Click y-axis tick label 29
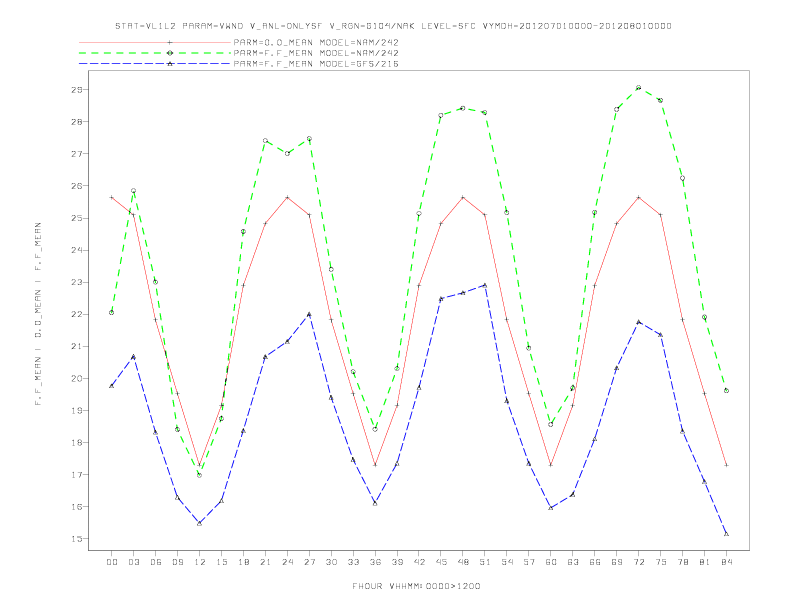This screenshot has height=612, width=792. 77,90
